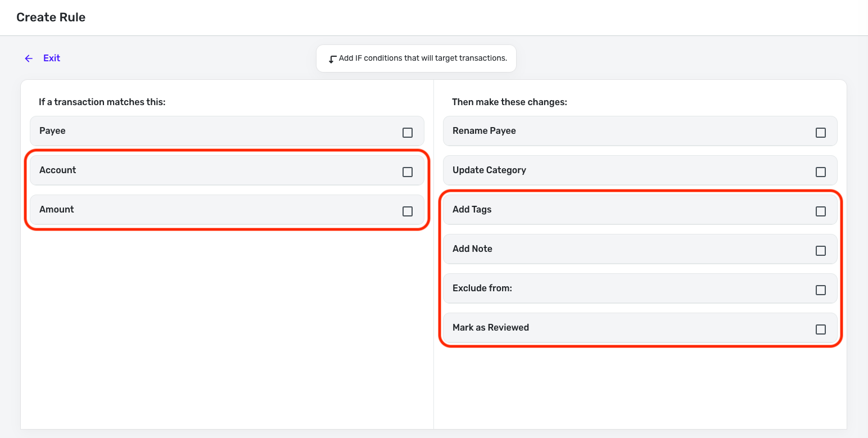Expand the Payee condition row label
Viewport: 868px width, 438px height.
coord(53,131)
